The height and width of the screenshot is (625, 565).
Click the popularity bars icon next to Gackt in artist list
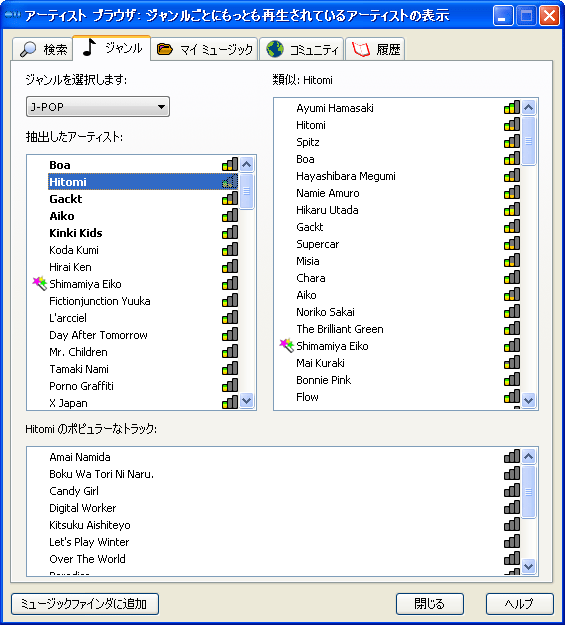tap(230, 199)
